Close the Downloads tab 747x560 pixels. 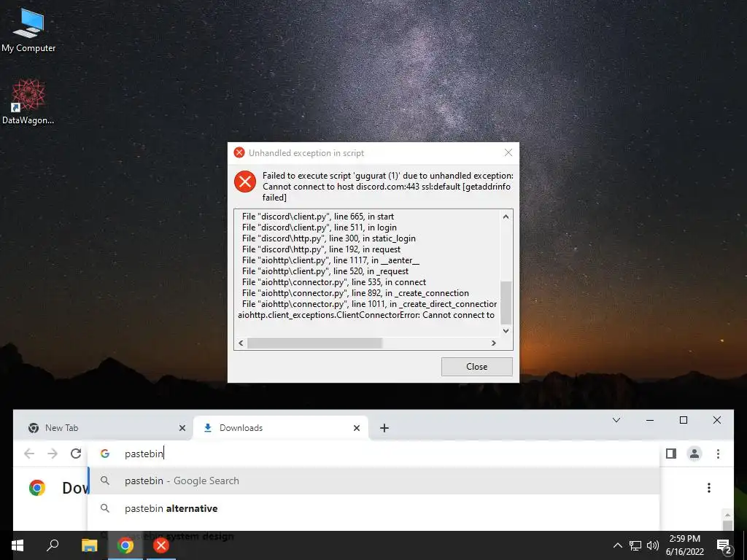(x=356, y=428)
